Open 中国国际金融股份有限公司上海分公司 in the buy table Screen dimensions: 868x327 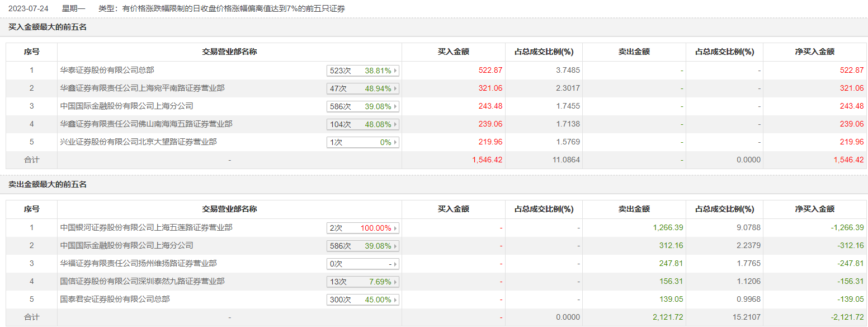coord(127,106)
